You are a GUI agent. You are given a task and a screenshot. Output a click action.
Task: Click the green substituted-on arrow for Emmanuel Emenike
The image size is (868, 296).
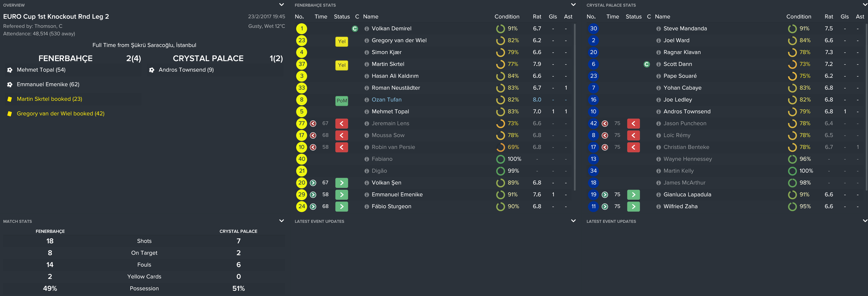(341, 195)
